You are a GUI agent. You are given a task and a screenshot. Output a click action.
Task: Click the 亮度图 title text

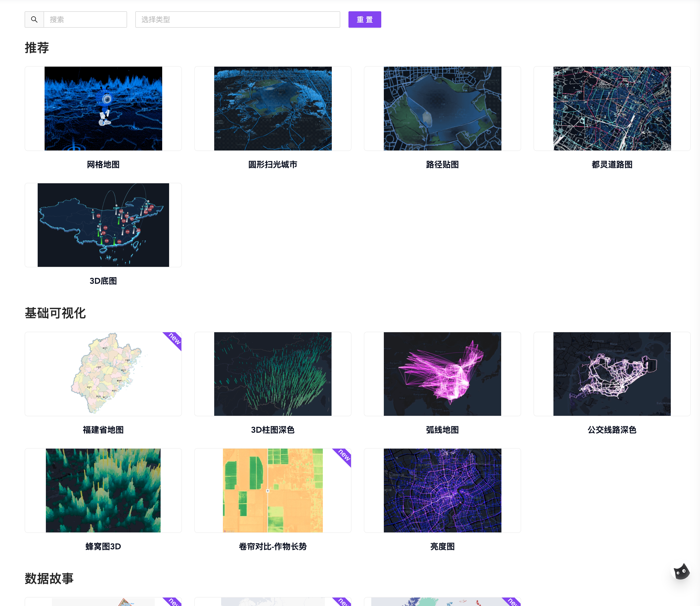(x=442, y=547)
